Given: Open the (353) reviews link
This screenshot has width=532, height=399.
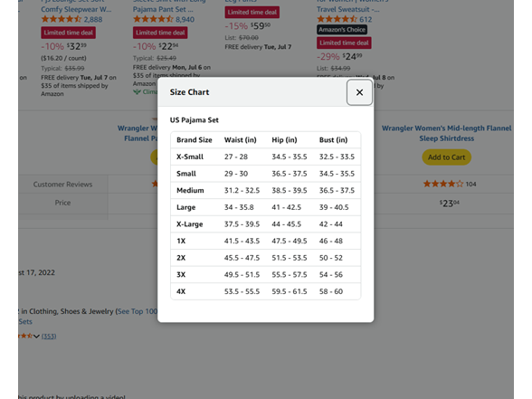Looking at the screenshot, I should coord(49,337).
